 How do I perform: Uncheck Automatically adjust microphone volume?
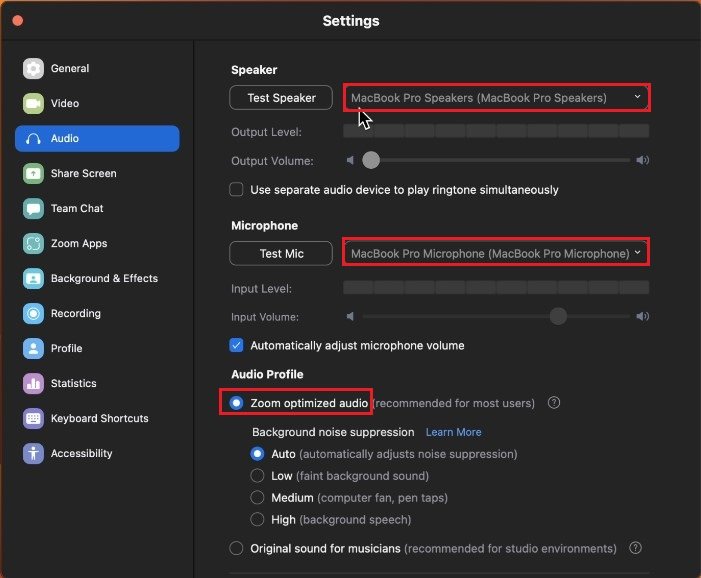click(237, 346)
